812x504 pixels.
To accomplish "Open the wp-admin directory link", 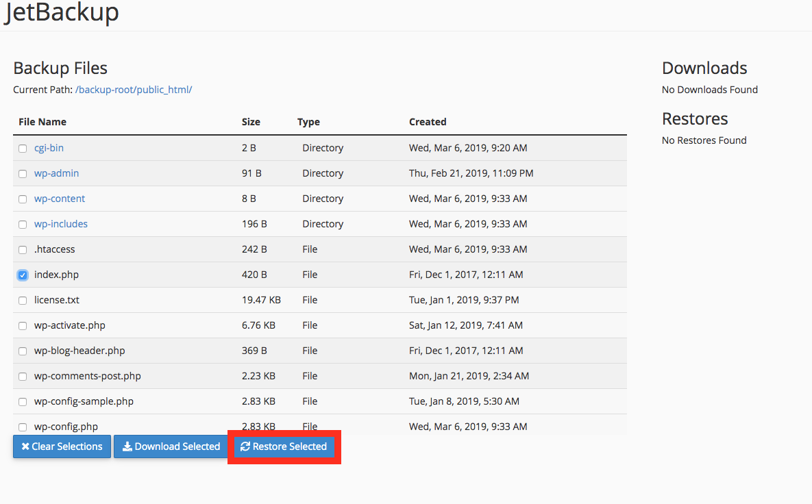I will (x=56, y=173).
